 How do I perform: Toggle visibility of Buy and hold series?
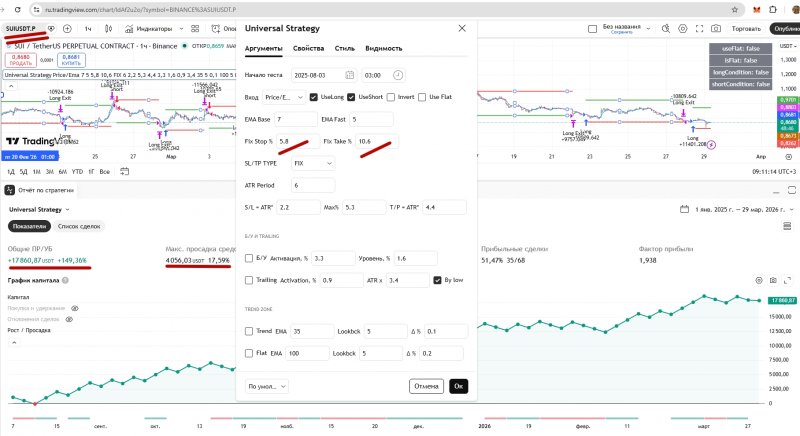click(75, 309)
